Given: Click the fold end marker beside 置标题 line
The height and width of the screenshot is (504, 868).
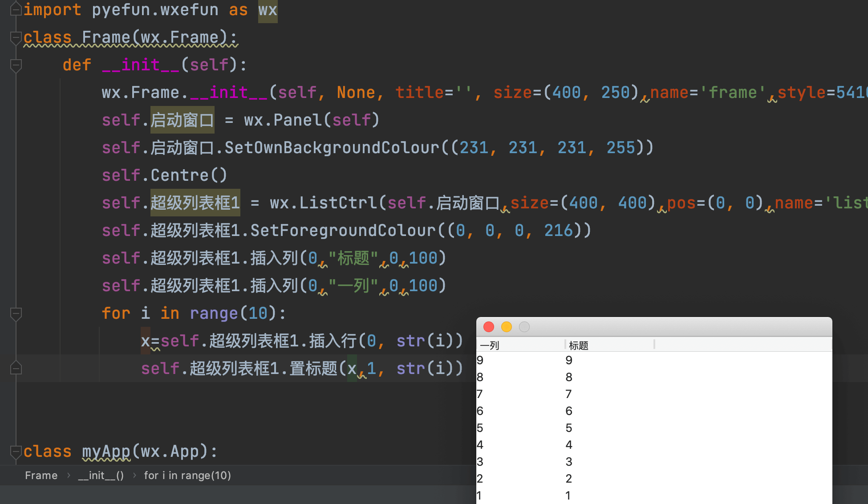Looking at the screenshot, I should [16, 368].
